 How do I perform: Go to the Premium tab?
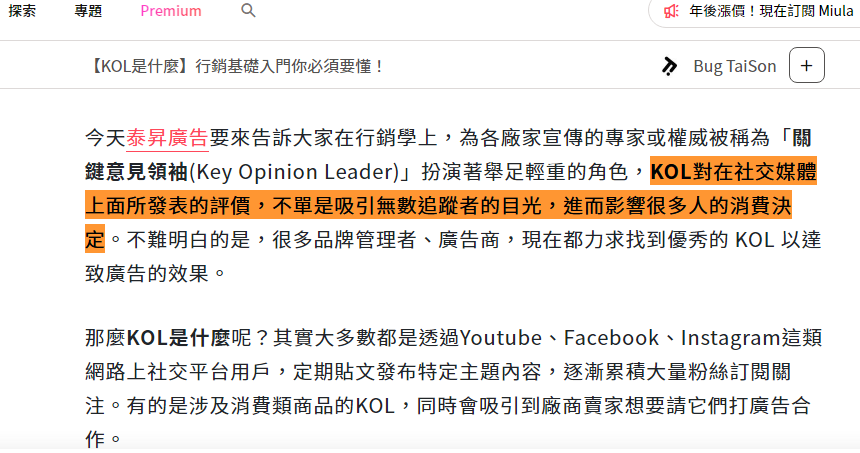pyautogui.click(x=171, y=11)
